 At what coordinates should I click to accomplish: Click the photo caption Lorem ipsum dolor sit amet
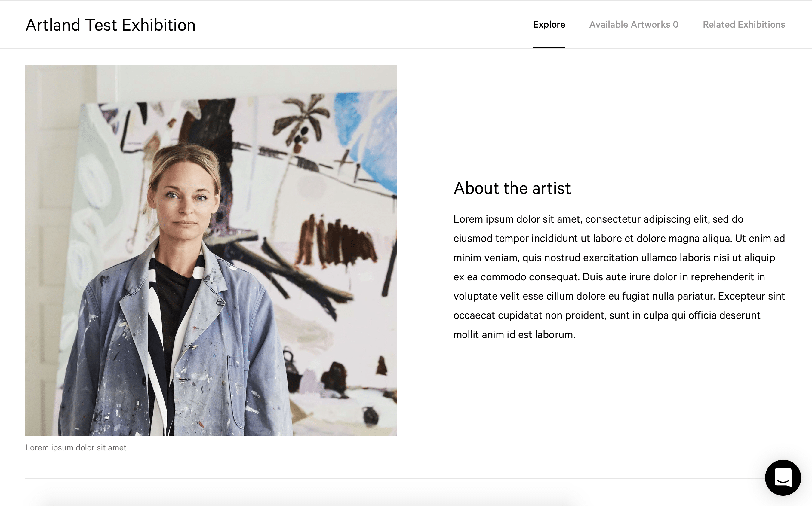coord(76,447)
